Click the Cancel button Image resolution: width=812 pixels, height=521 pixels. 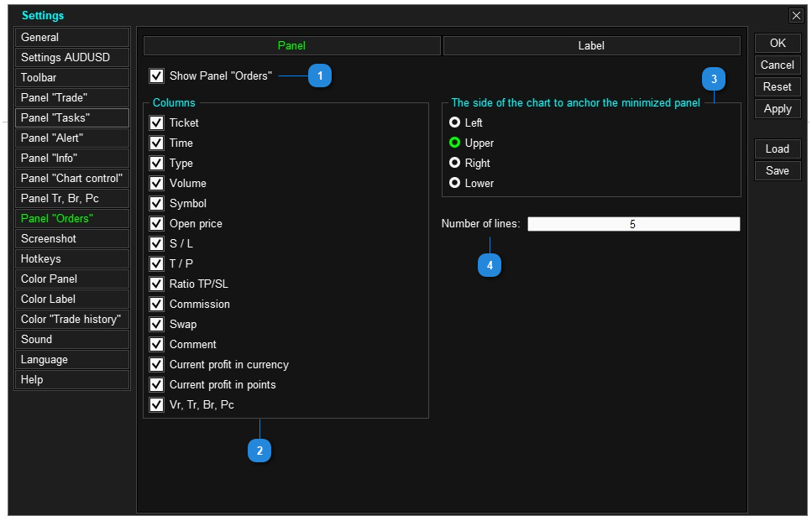coord(778,65)
